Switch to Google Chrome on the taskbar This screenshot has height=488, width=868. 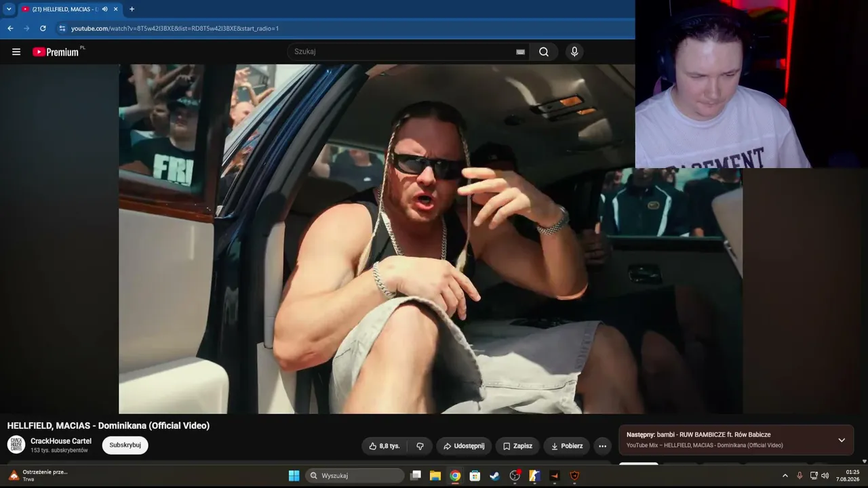click(x=455, y=476)
